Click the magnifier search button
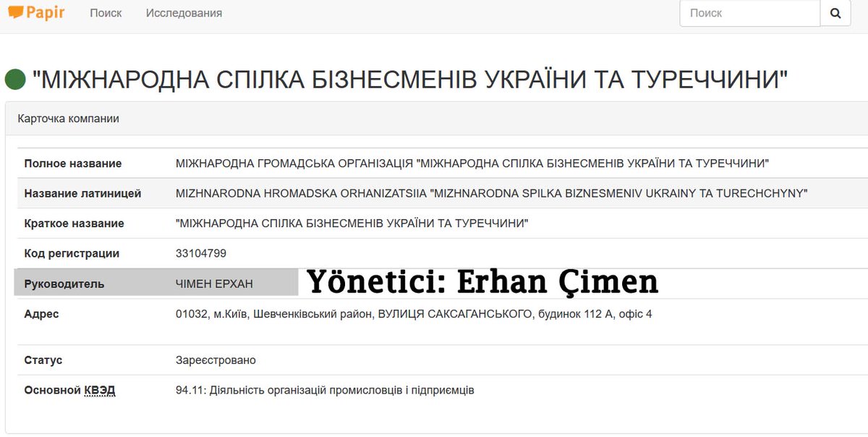 tap(835, 13)
